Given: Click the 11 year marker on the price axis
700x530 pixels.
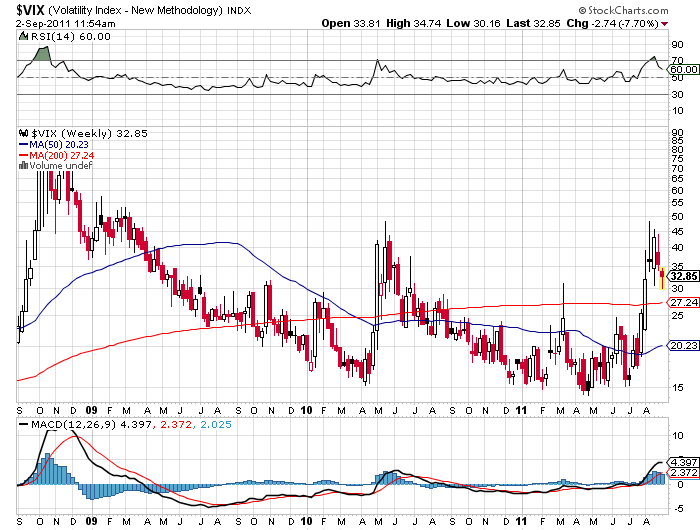Looking at the screenshot, I should point(521,410).
